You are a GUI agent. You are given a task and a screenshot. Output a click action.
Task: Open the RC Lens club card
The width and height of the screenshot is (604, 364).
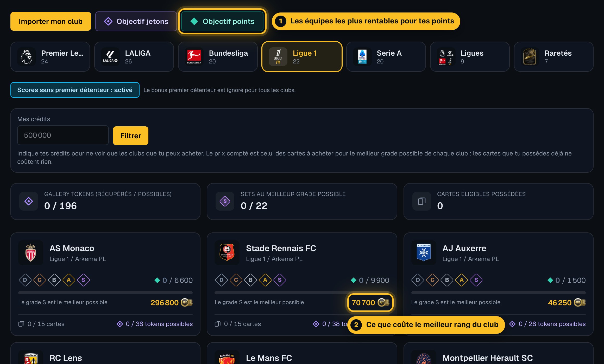click(x=105, y=354)
